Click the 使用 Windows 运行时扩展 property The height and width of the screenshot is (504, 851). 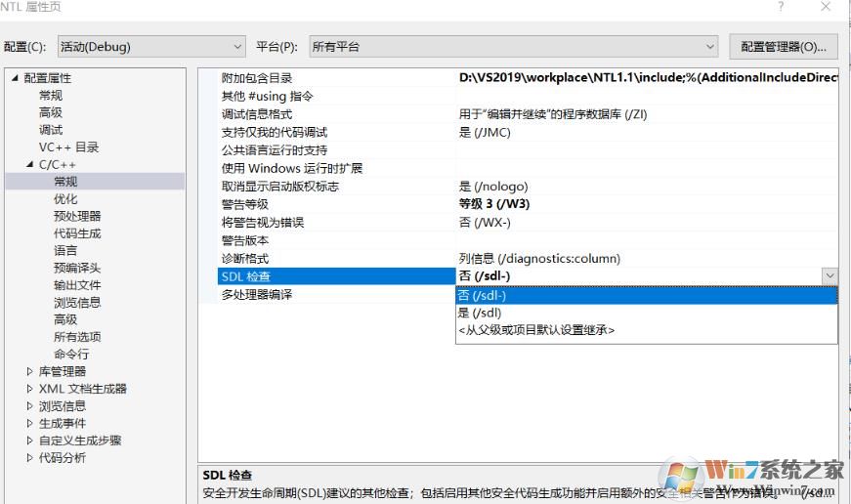pyautogui.click(x=291, y=168)
